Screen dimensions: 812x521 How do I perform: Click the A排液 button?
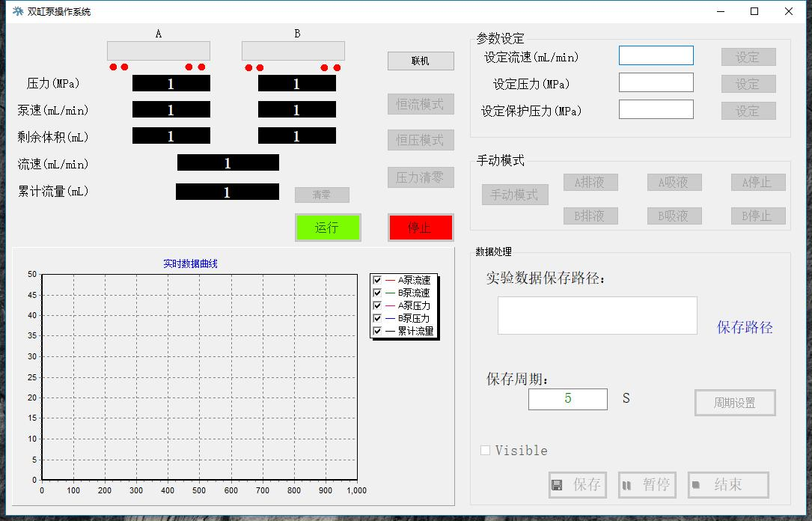point(590,183)
